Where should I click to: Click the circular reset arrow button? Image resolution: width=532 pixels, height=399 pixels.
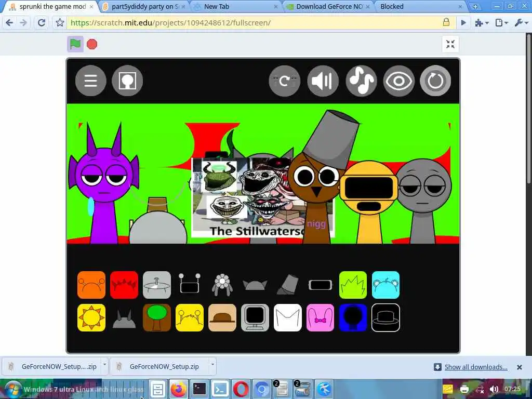[435, 81]
